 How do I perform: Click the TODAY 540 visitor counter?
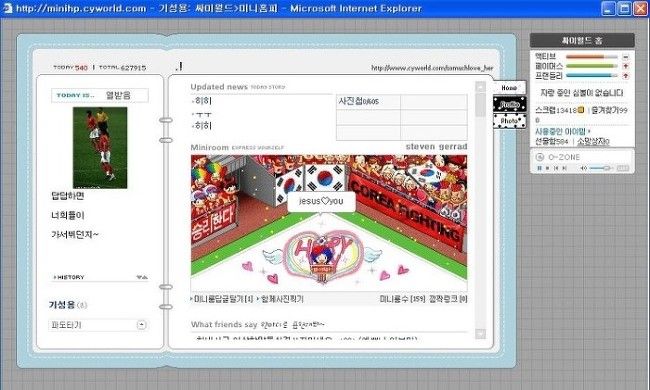(x=70, y=68)
